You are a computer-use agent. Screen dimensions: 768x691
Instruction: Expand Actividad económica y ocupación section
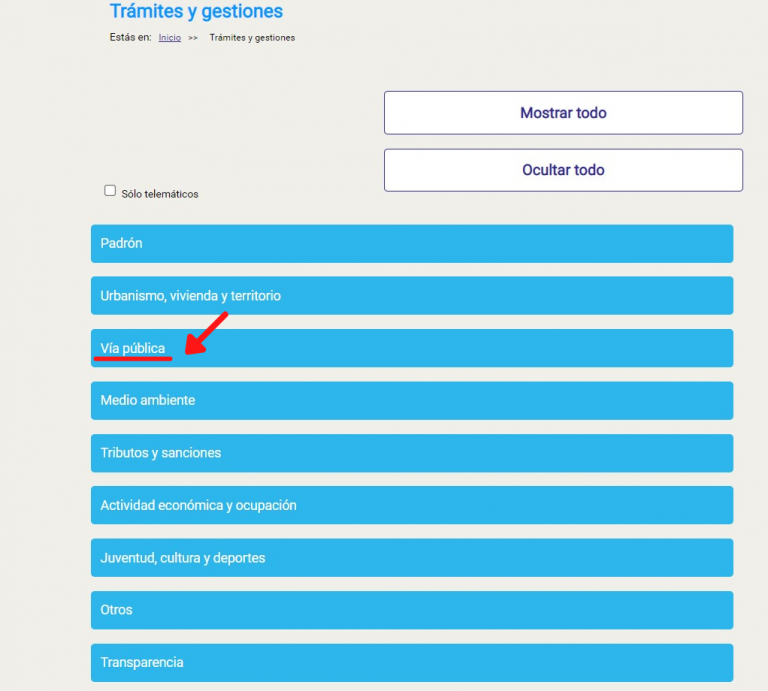pyautogui.click(x=411, y=505)
